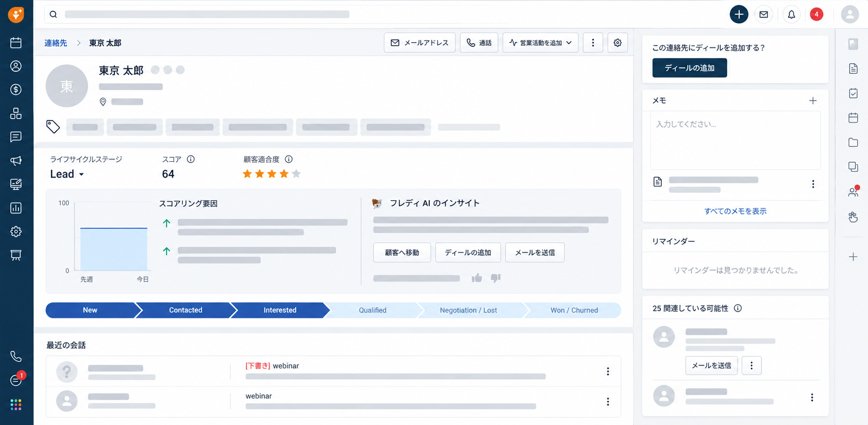Open options for the [下書き] webinar conversation
Screen dimensions: 868x425
(x=608, y=371)
